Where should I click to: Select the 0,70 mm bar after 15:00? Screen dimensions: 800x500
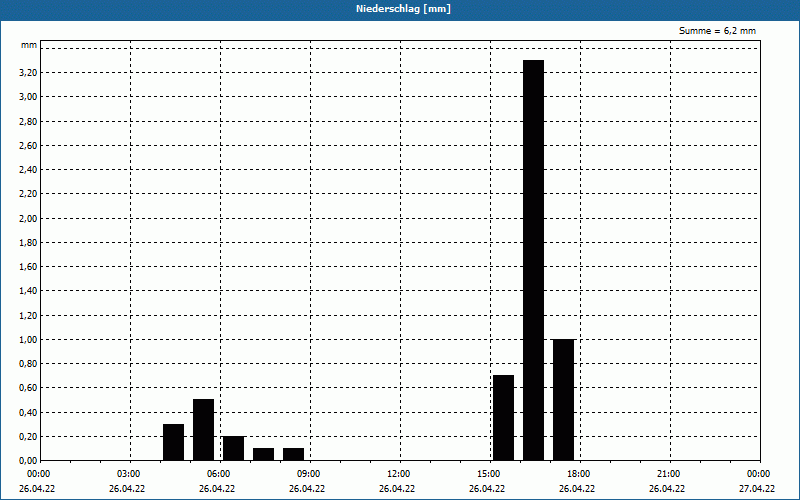point(504,418)
